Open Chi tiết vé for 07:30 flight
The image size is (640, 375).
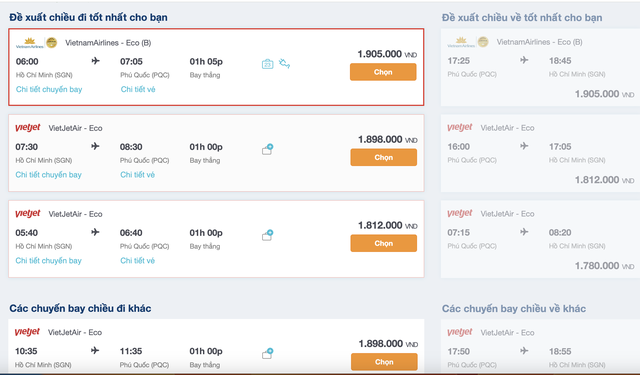[x=138, y=175]
